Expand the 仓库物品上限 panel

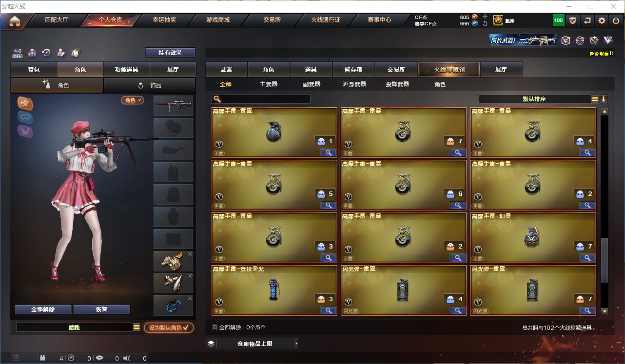pyautogui.click(x=252, y=344)
